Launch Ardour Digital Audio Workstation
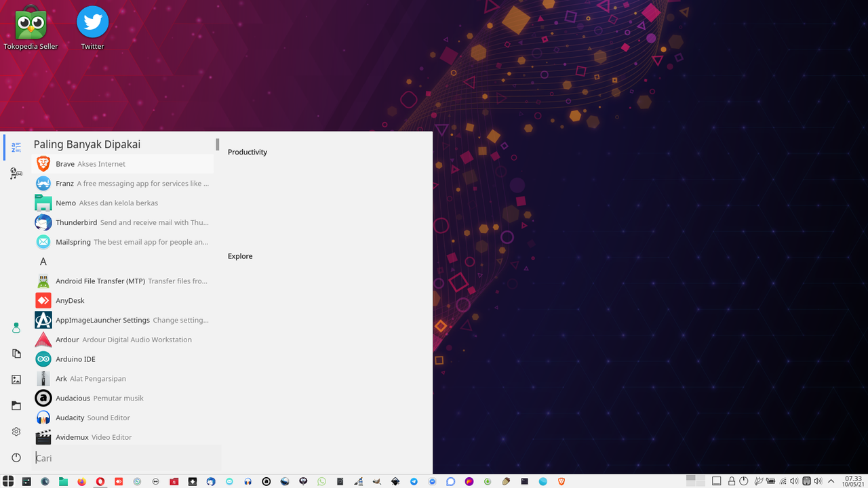This screenshot has width=868, height=488. [x=122, y=340]
